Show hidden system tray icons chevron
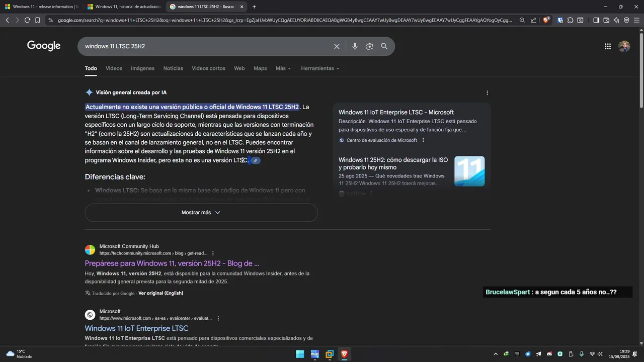This screenshot has width=644, height=362. pyautogui.click(x=496, y=354)
